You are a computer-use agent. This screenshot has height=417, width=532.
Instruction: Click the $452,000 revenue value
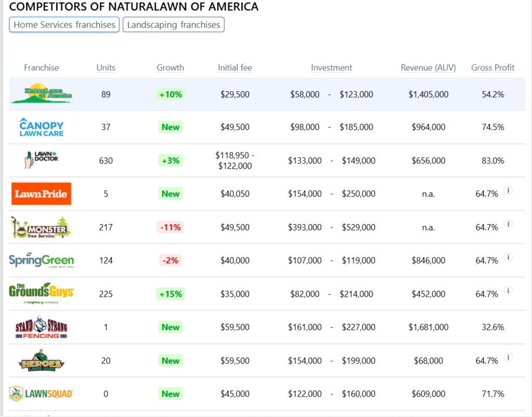point(428,294)
